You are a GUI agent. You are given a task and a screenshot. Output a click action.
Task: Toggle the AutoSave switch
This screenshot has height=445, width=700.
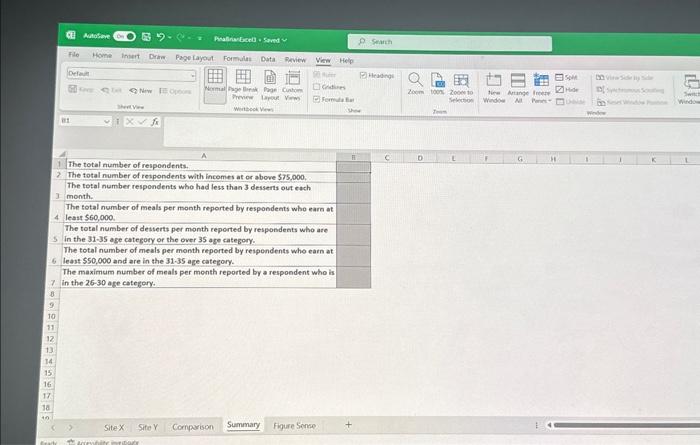click(124, 36)
